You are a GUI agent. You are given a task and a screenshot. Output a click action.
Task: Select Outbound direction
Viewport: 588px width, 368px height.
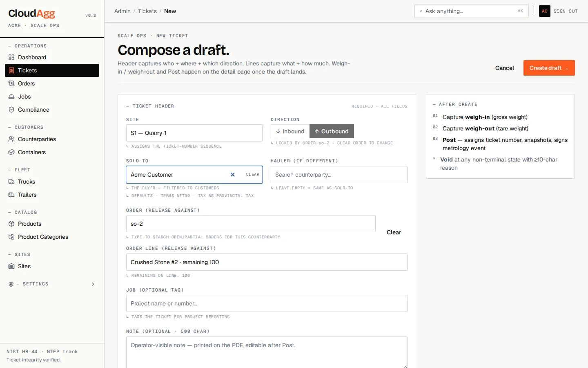(x=332, y=131)
